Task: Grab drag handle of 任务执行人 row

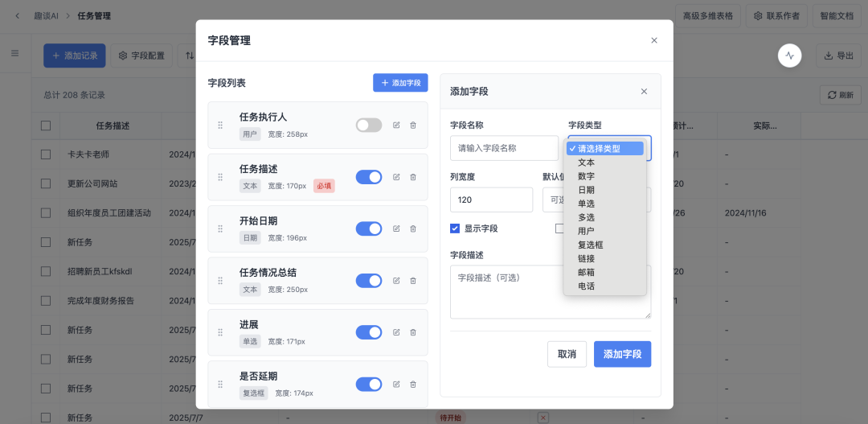Action: click(x=220, y=126)
